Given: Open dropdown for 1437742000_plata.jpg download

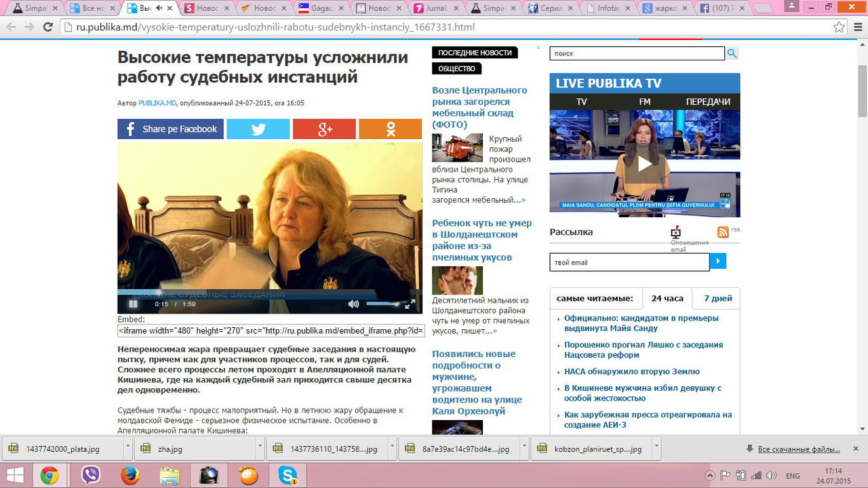Looking at the screenshot, I should (127, 449).
